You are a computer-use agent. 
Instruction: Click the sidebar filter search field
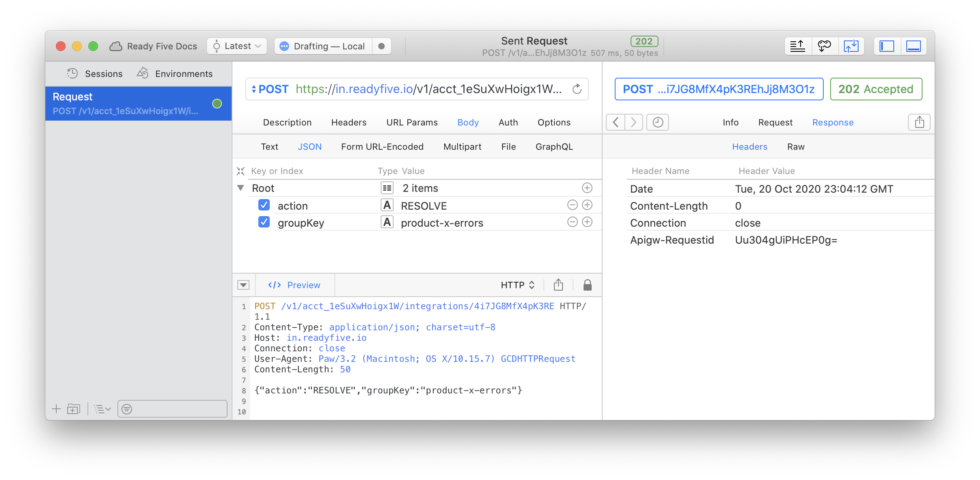[x=173, y=409]
